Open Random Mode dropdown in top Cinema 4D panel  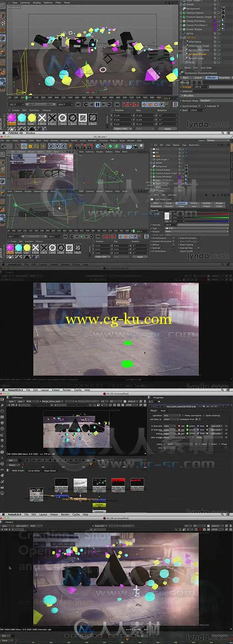coord(216,101)
